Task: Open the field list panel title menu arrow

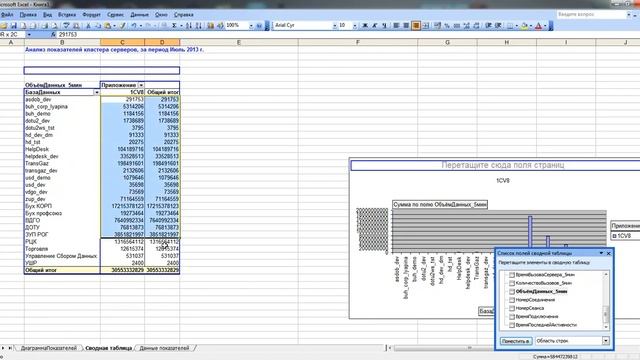Action: (601, 253)
